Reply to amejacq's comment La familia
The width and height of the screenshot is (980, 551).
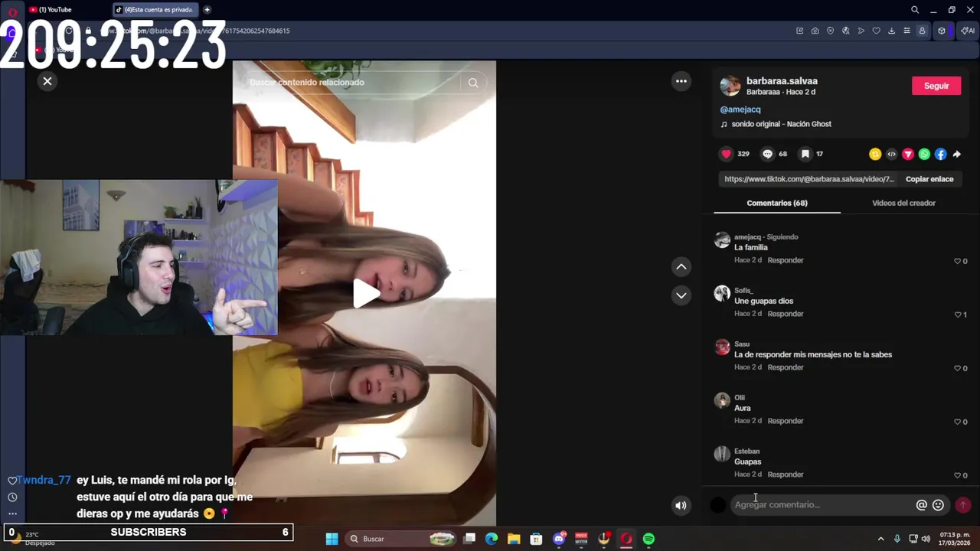[x=786, y=260]
